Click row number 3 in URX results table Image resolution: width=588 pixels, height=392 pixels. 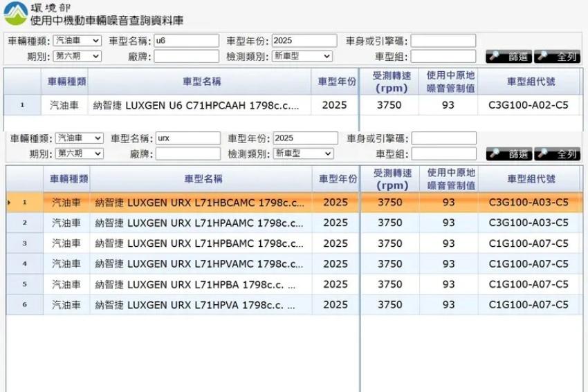point(24,243)
